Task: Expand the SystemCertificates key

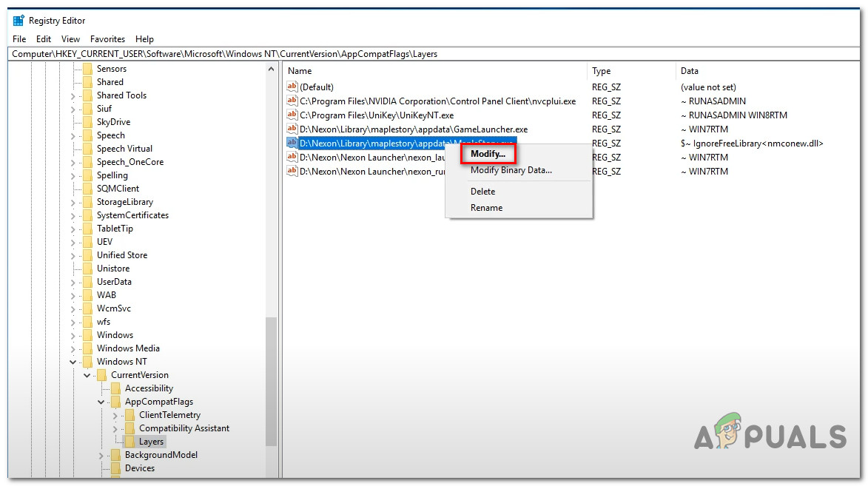Action: click(73, 215)
